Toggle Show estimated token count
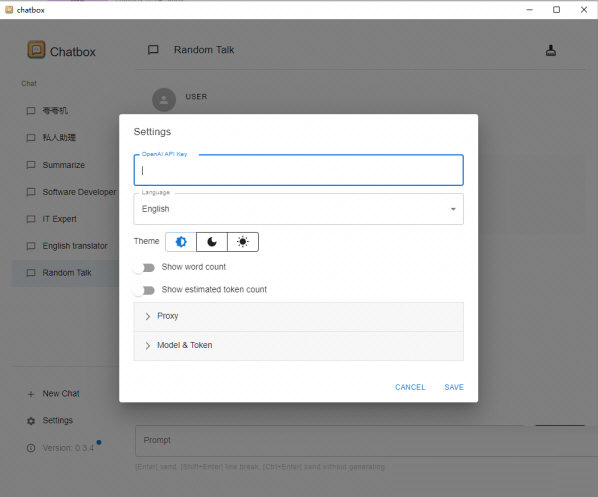Screen dimensions: 598x497 [144, 290]
